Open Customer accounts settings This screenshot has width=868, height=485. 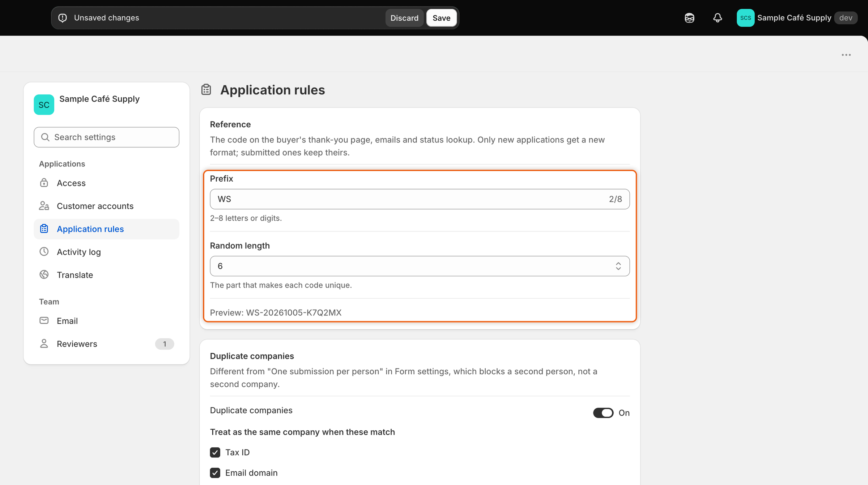coord(106,206)
